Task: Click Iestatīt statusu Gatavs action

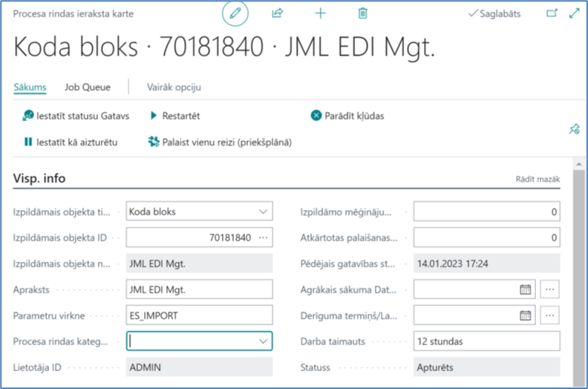Action: tap(76, 116)
